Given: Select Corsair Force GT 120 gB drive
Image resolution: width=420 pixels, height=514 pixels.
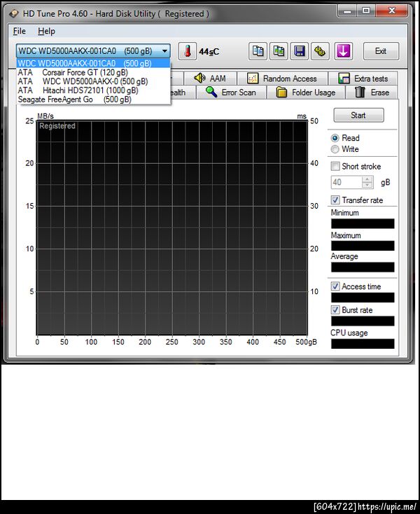Looking at the screenshot, I should (x=93, y=72).
